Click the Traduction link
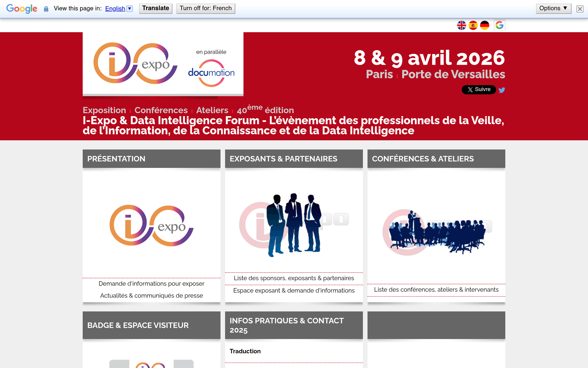 (245, 351)
